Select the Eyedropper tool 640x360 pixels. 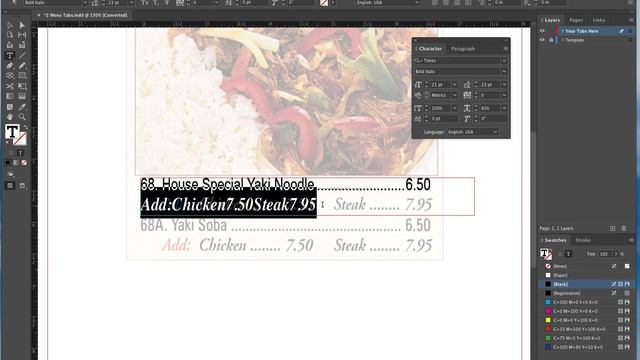click(x=22, y=107)
